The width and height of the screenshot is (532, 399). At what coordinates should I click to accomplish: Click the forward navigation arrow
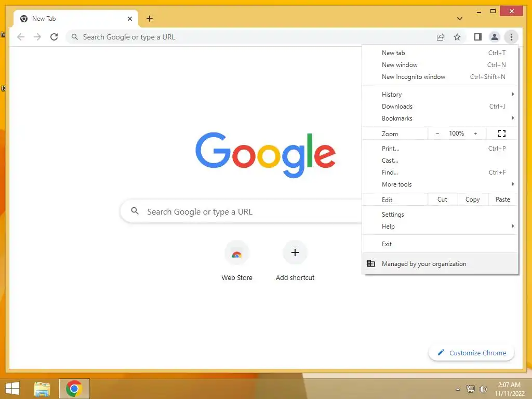[37, 37]
